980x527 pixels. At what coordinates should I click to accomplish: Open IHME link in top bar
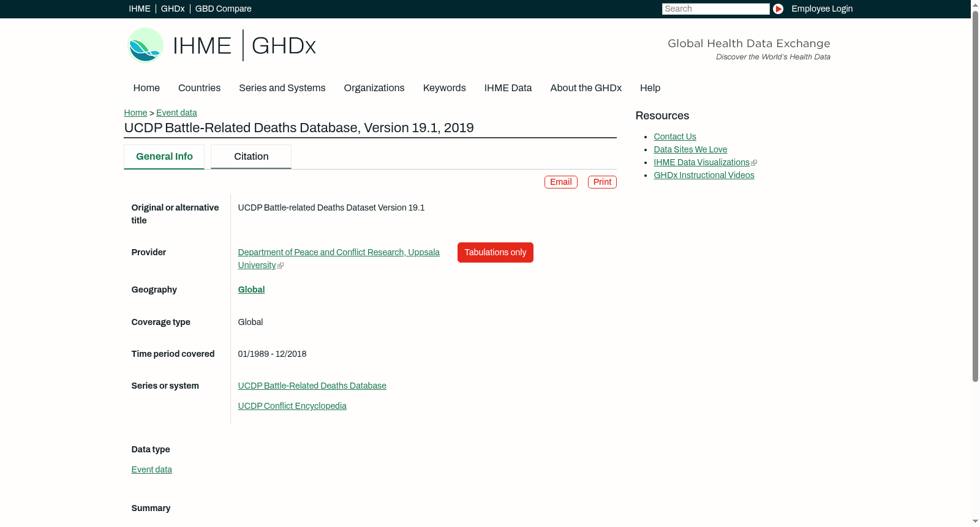[x=140, y=9]
